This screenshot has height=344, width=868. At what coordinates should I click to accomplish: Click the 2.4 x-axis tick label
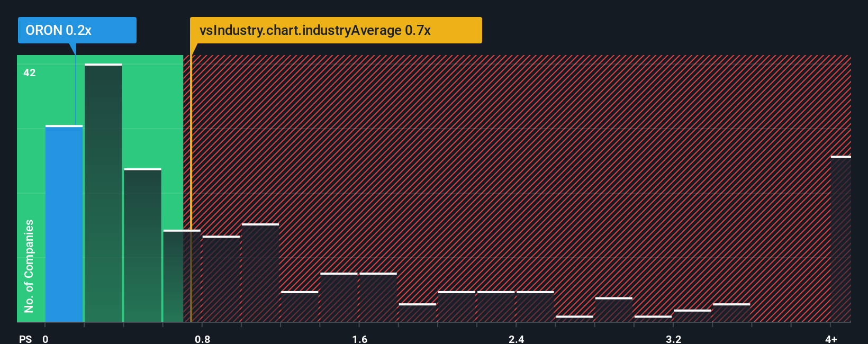516,339
